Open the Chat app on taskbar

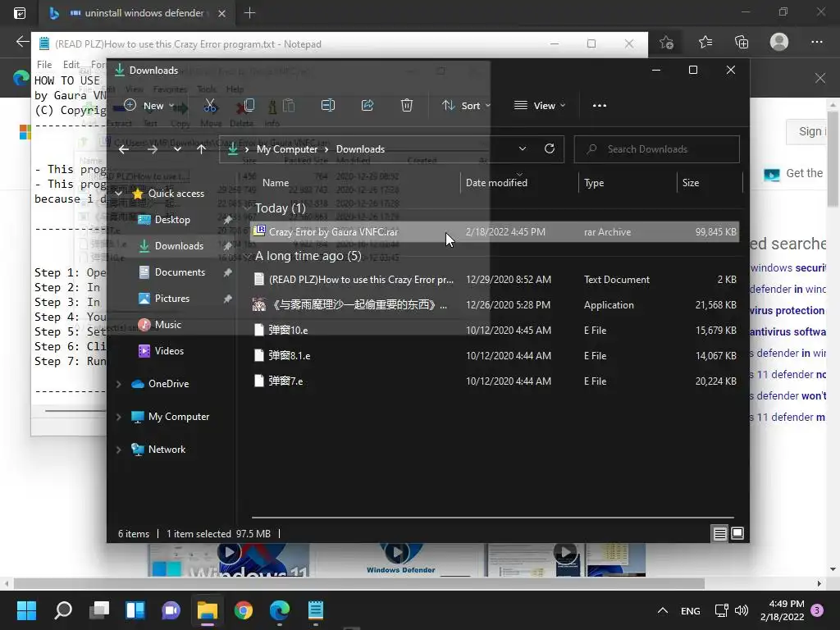(x=171, y=610)
